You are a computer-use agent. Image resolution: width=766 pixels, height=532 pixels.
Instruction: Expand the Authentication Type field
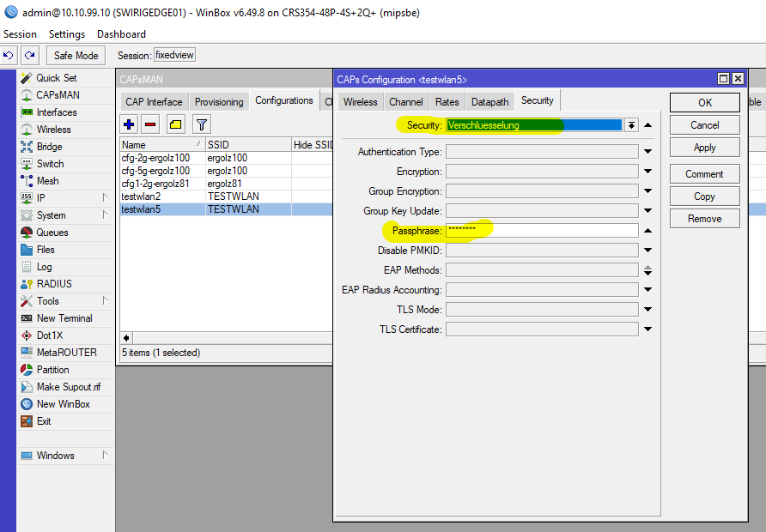[647, 152]
